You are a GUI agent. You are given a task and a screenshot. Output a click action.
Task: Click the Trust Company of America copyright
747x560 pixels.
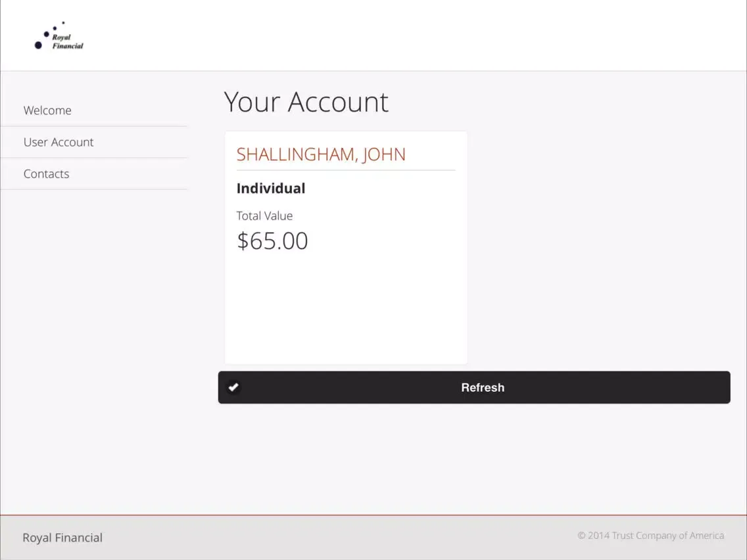[x=650, y=536]
